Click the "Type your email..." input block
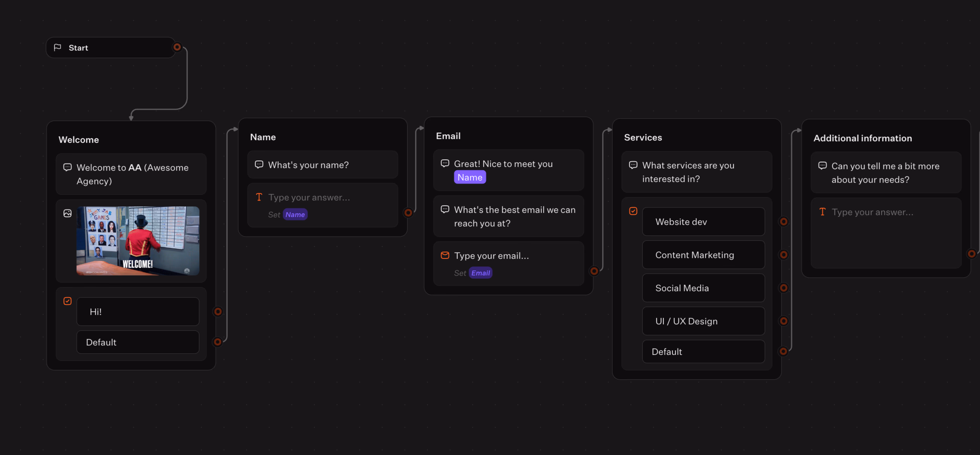The height and width of the screenshot is (455, 980). pos(508,263)
